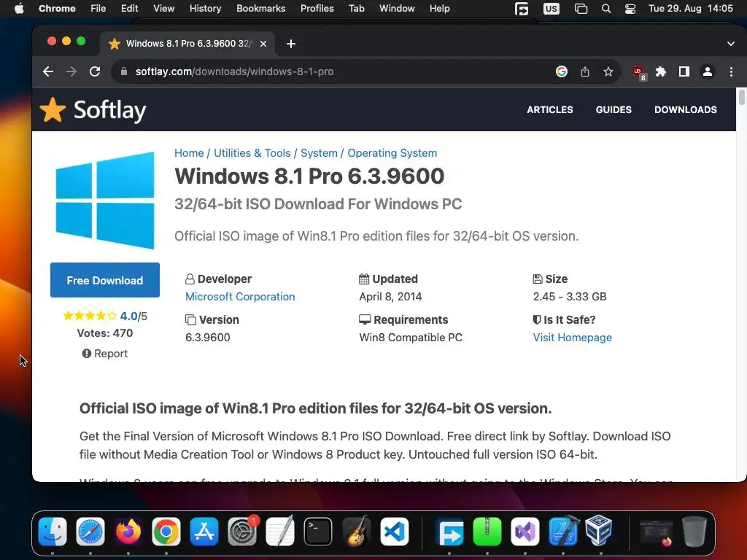Follow the Utilities & Tools breadcrumb
The width and height of the screenshot is (747, 560).
(x=252, y=153)
